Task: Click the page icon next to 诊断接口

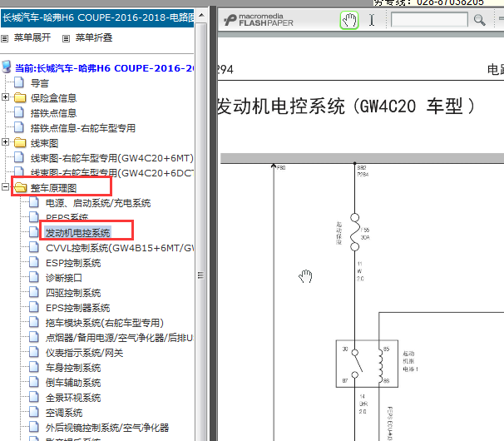Action: [x=34, y=276]
